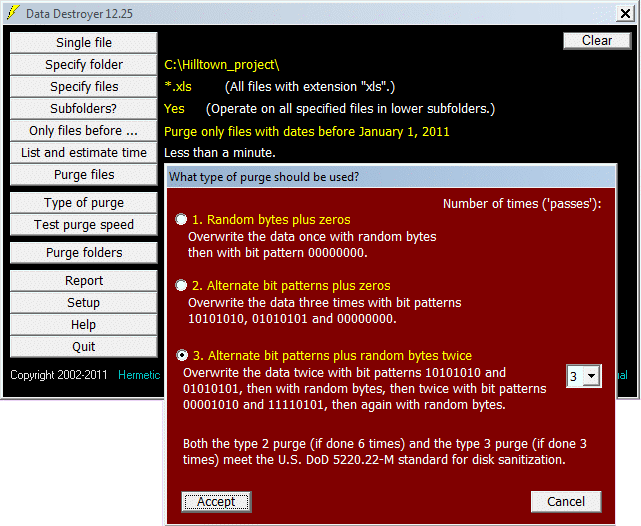Select radio option 1 Random bytes plus zeros
This screenshot has height=526, width=641.
tap(181, 219)
